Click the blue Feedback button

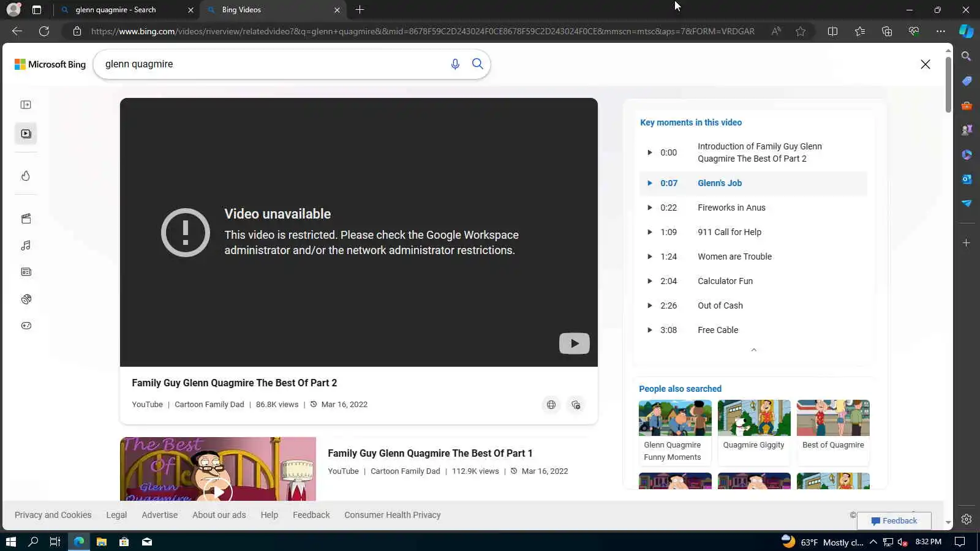pyautogui.click(x=894, y=521)
